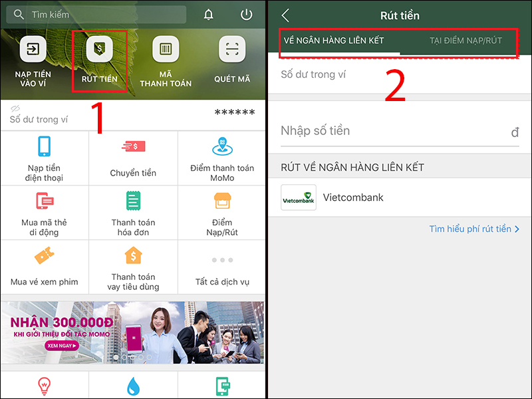Tap the Xem ngay banner button
This screenshot has height=399, width=532.
pos(62,346)
